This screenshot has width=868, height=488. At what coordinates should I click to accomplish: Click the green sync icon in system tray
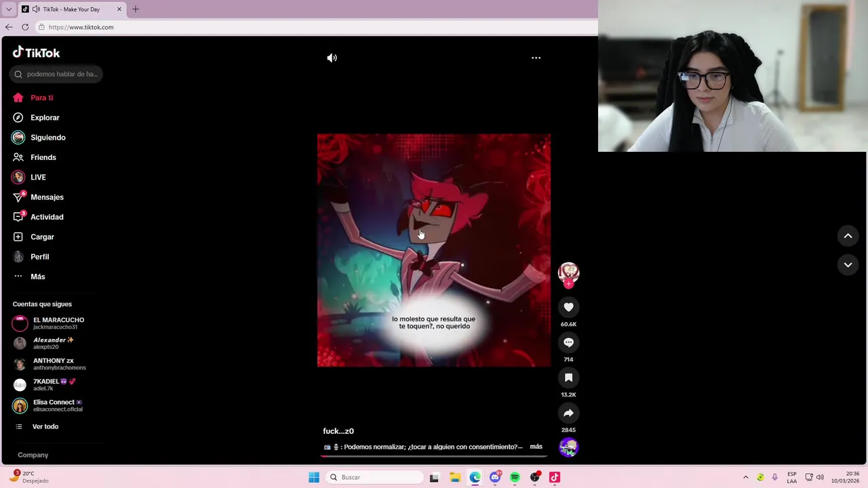coord(760,477)
